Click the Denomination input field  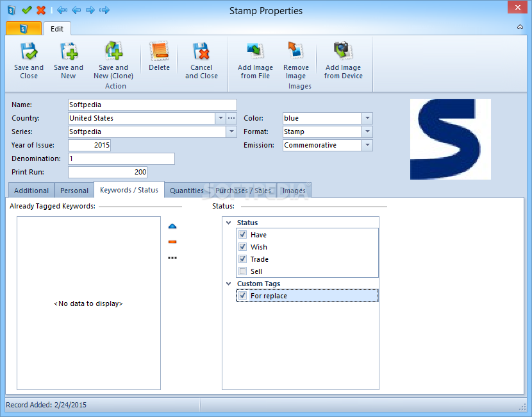(122, 158)
